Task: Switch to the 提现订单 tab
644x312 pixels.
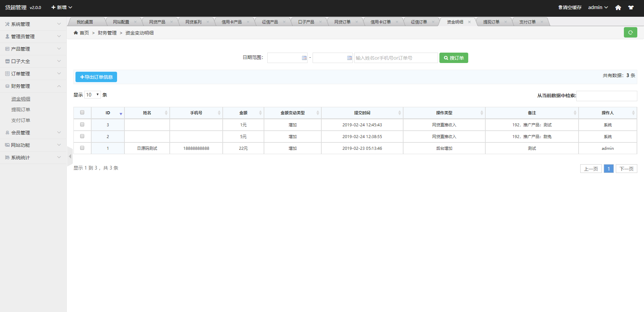Action: (491, 22)
